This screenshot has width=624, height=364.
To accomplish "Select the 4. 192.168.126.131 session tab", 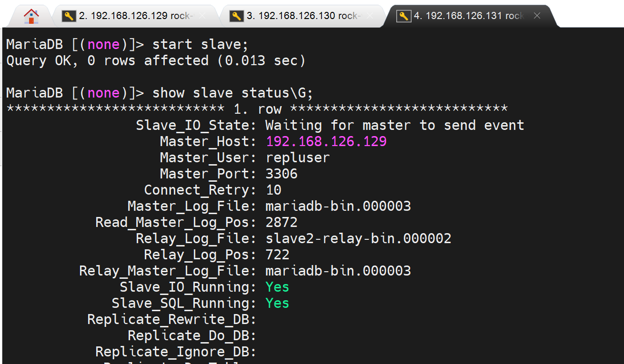I will [x=469, y=16].
